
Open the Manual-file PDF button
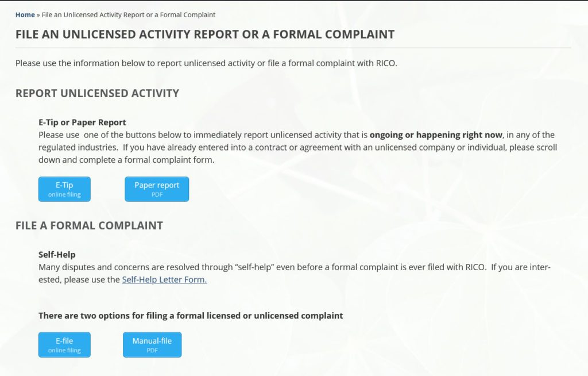pos(152,345)
